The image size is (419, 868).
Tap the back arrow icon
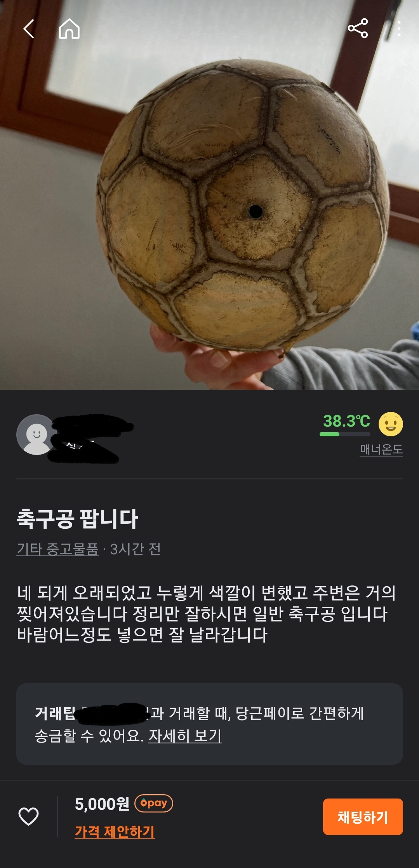(29, 29)
